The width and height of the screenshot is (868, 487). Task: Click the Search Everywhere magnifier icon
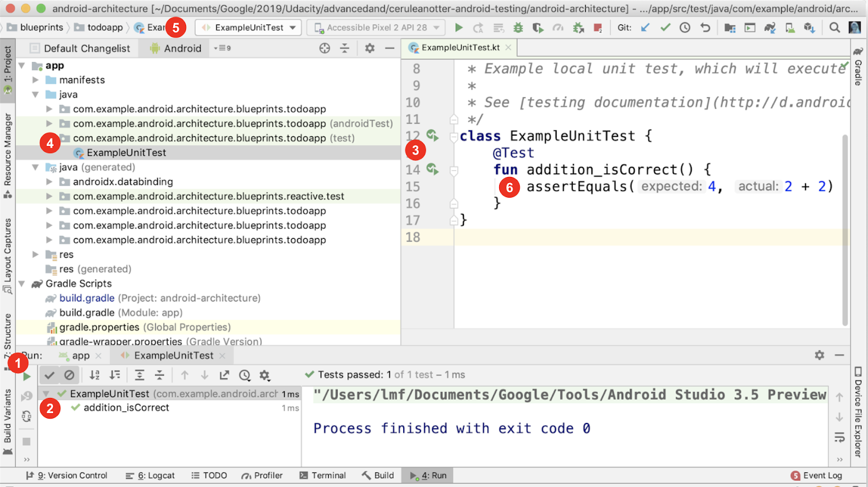pos(834,28)
